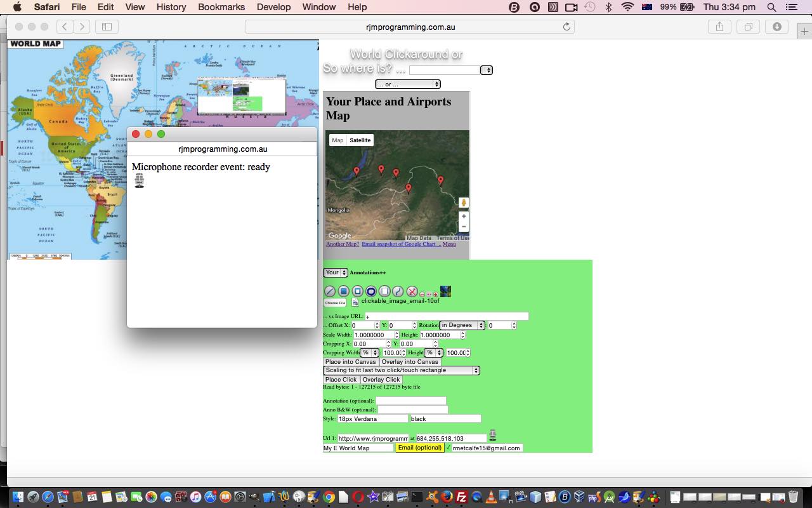The height and width of the screenshot is (508, 812).
Task: Zoom in on the Google map
Action: point(464,217)
